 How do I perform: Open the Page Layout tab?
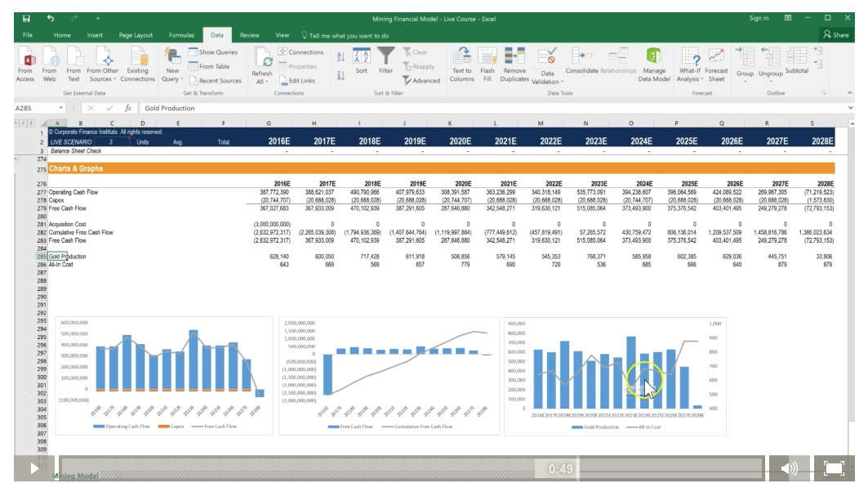coord(136,35)
